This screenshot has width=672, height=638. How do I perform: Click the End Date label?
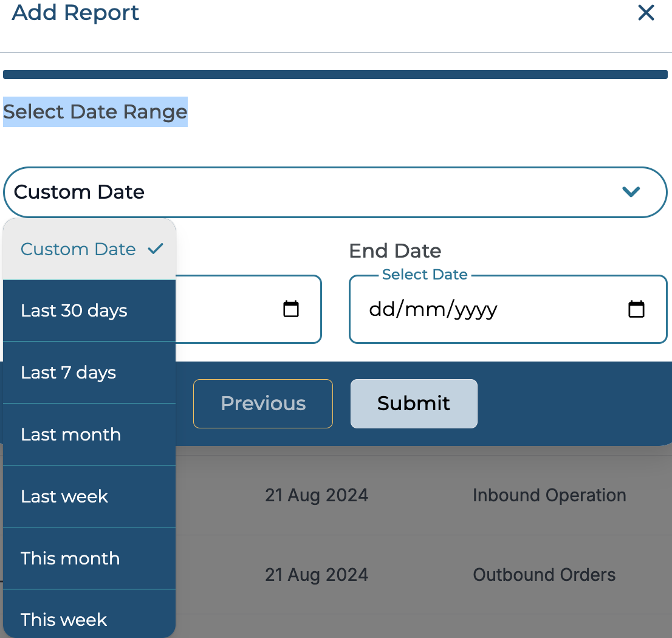pos(395,250)
